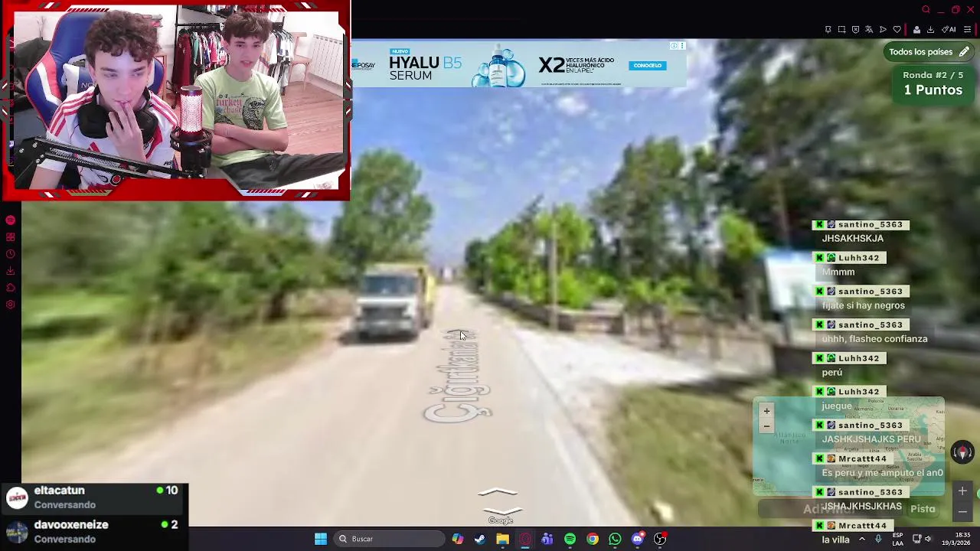Click the Opera GX taskbar icon
This screenshot has height=551, width=980.
(x=525, y=539)
